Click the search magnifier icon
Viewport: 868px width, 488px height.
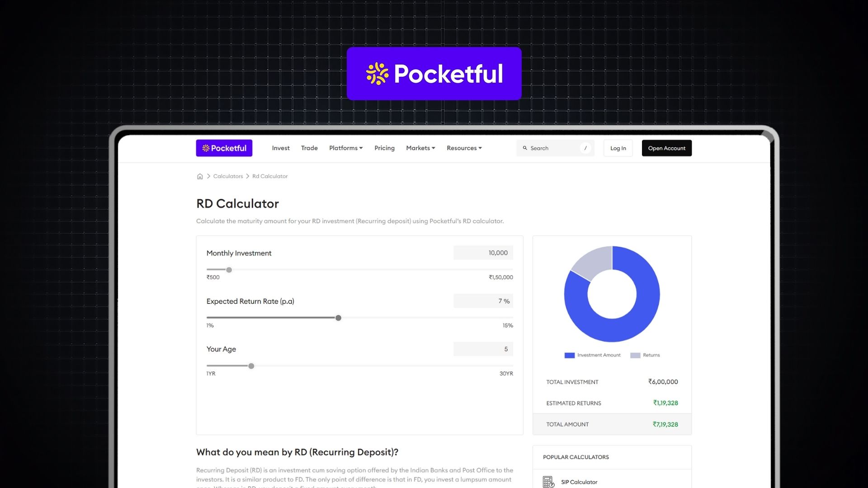point(525,148)
